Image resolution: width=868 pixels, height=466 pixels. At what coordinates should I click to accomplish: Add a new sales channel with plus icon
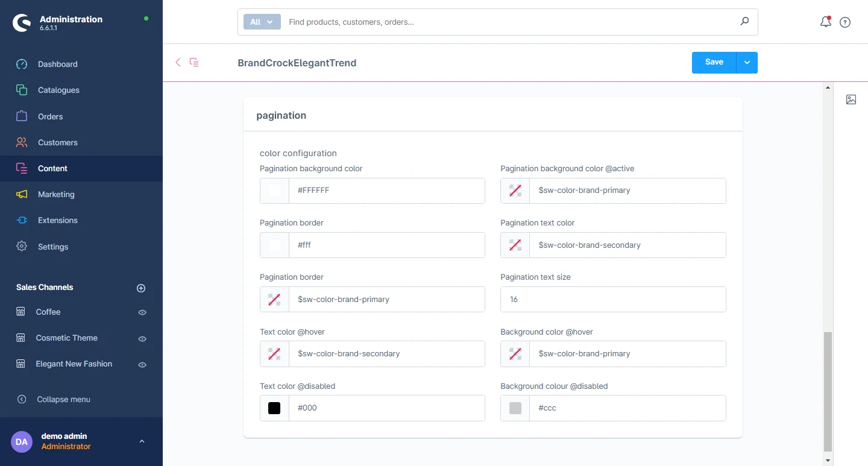pos(141,288)
